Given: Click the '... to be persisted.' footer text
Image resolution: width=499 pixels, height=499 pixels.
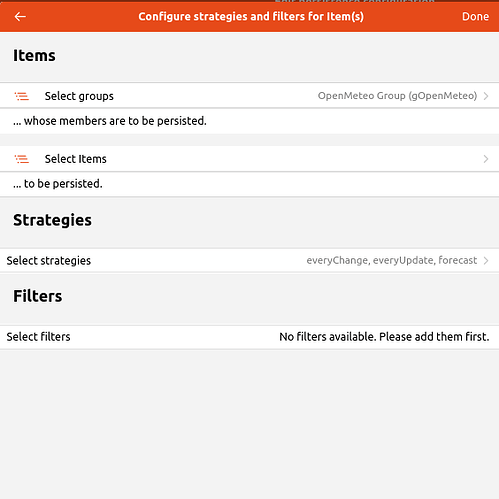Looking at the screenshot, I should click(58, 184).
